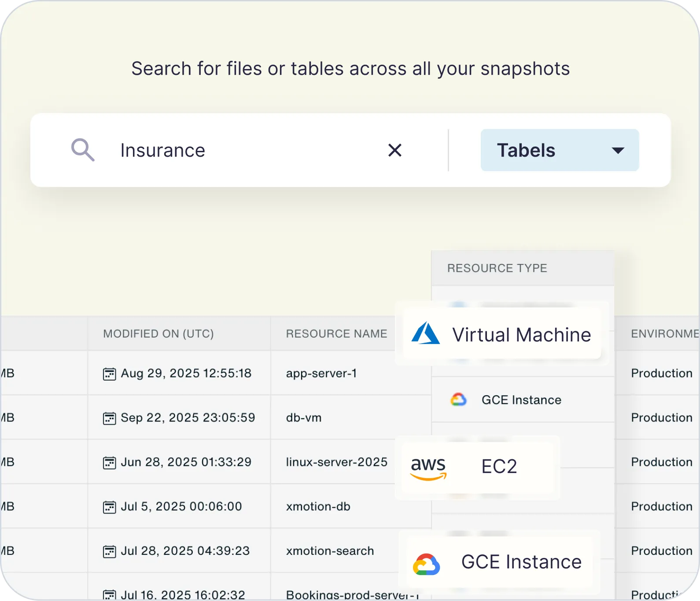Select the EC2 resource type card
The image size is (700, 601).
[478, 467]
